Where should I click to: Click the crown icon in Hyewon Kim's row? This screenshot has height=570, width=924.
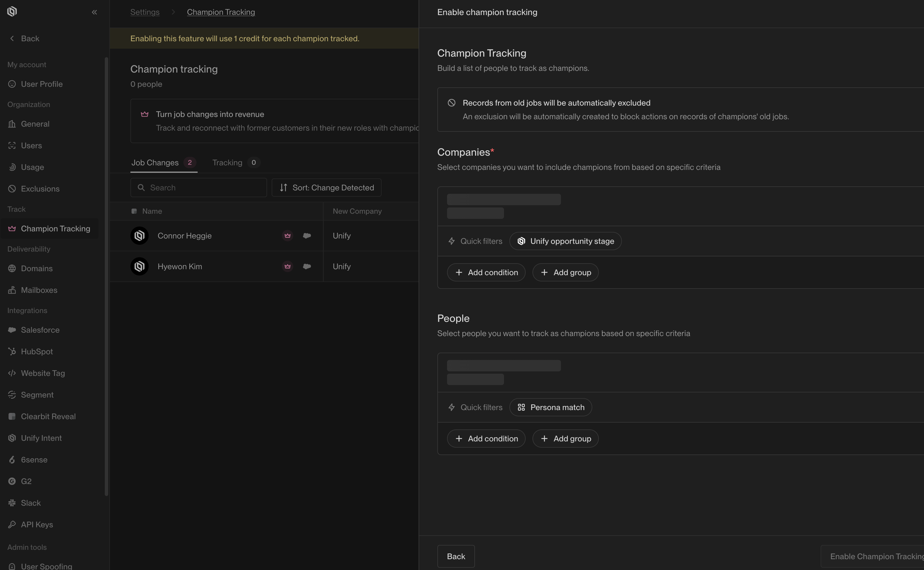tap(288, 267)
